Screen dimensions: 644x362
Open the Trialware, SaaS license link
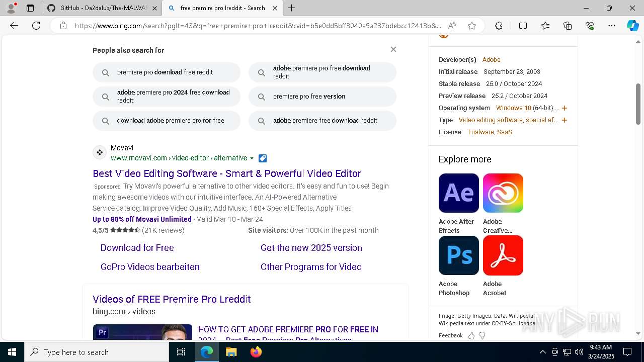point(490,132)
